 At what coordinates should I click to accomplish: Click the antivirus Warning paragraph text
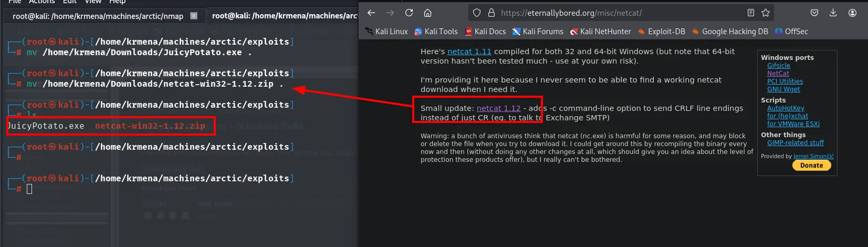click(x=587, y=148)
